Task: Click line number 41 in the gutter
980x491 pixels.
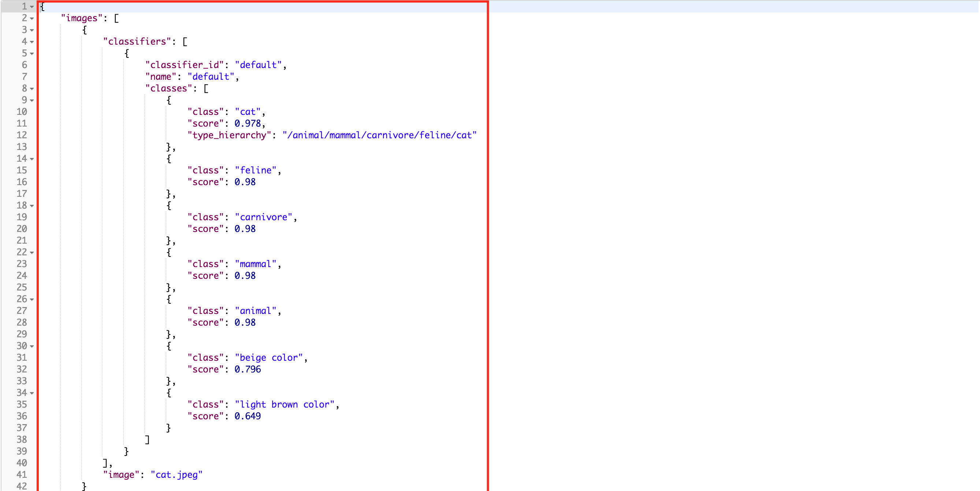Action: coord(22,475)
